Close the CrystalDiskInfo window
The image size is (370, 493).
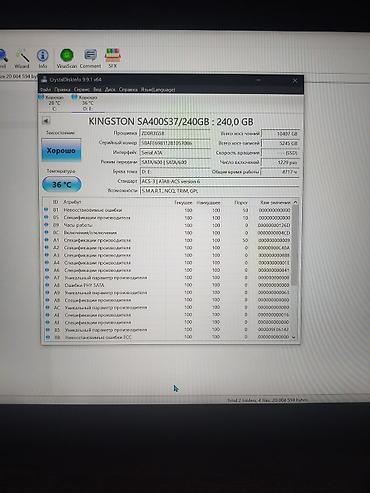coord(295,80)
